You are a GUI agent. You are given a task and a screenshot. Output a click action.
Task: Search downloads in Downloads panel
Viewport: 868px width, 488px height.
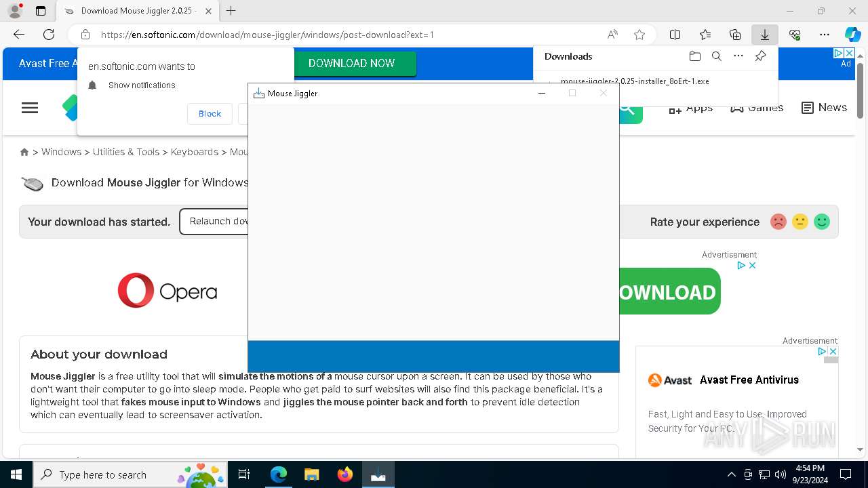point(716,56)
